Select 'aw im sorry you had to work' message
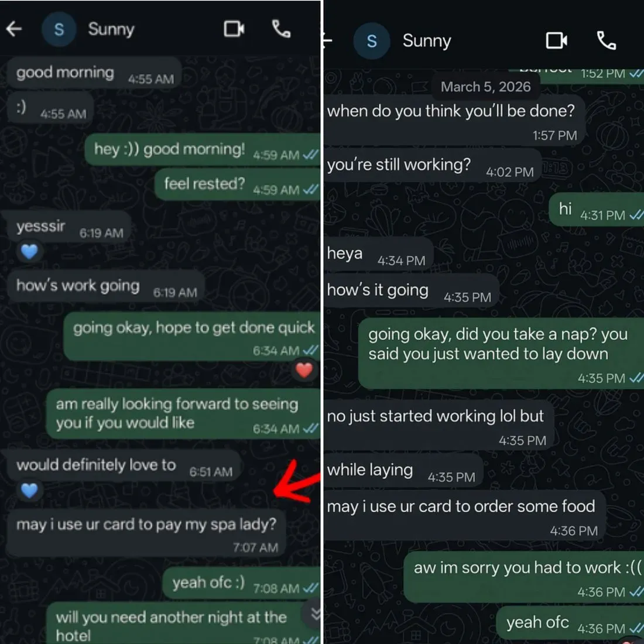644x644 pixels. click(x=523, y=577)
